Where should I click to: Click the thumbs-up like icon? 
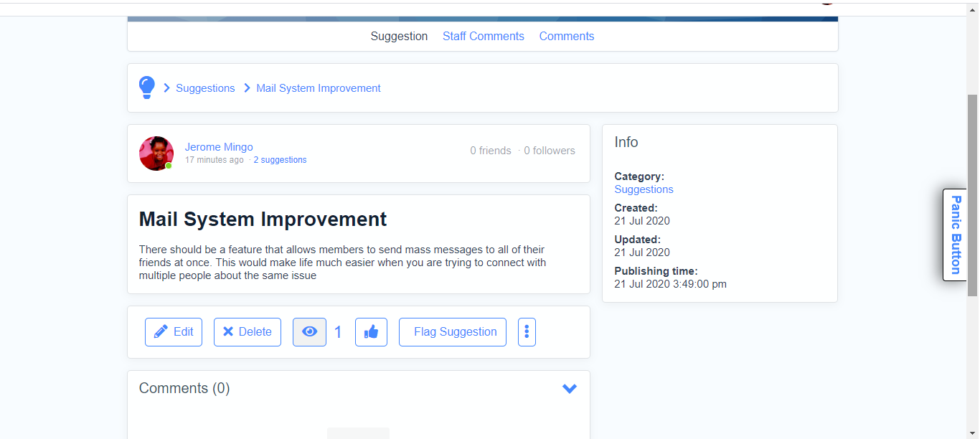(371, 332)
